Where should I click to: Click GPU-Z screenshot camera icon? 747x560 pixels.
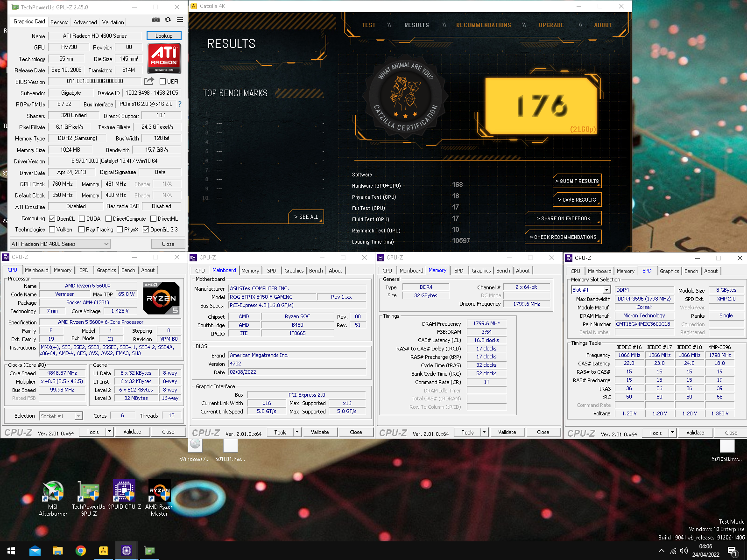[x=156, y=20]
